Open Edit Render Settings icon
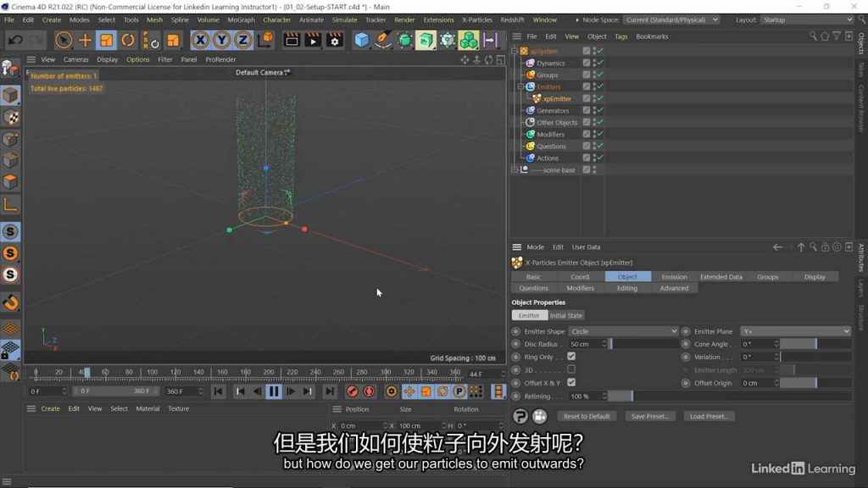The height and width of the screenshot is (488, 868). (x=334, y=40)
